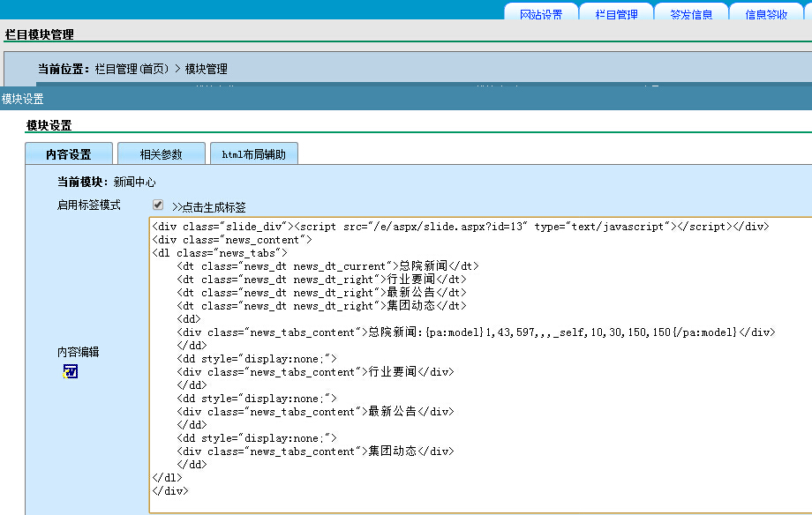
Task: Select the 内容设置 tab
Action: coord(69,154)
